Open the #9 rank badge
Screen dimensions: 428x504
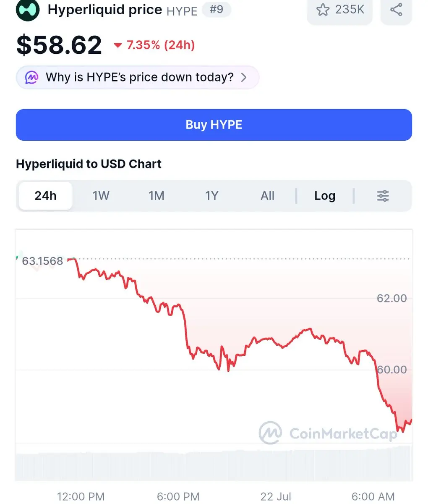pos(217,9)
